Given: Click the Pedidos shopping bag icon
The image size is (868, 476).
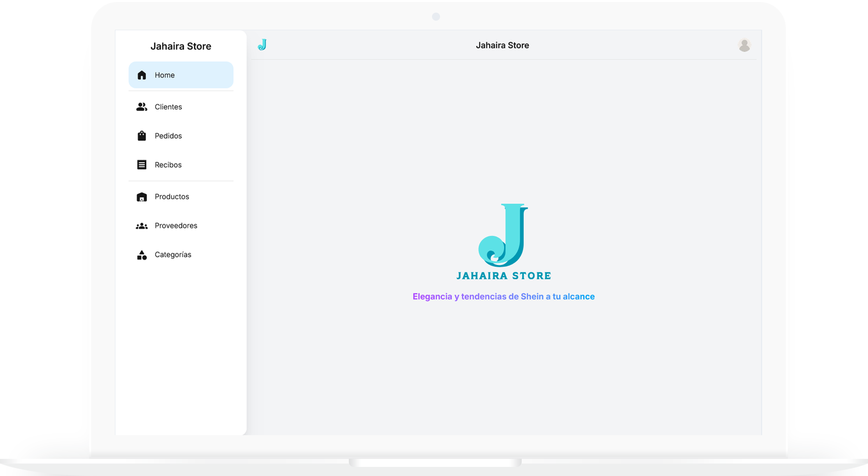Looking at the screenshot, I should click(x=142, y=136).
